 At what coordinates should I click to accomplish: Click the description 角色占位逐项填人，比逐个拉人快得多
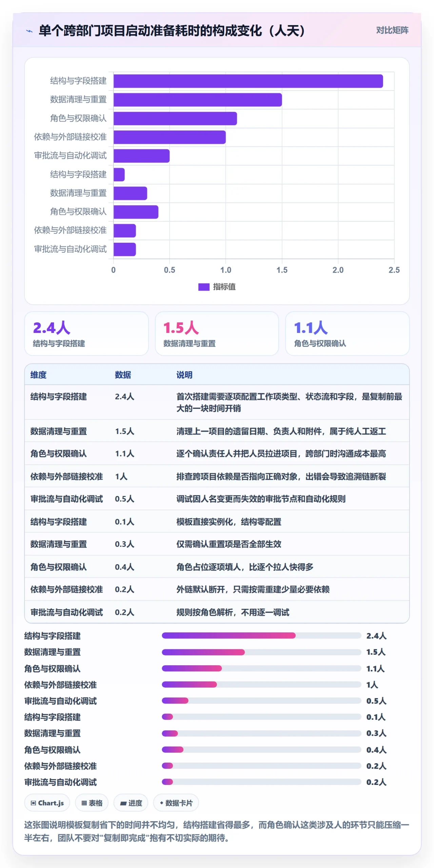click(245, 567)
